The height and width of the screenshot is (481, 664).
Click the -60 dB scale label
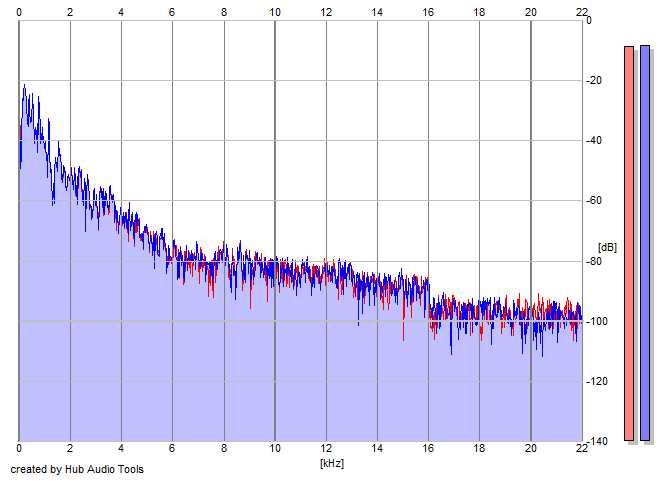tap(594, 201)
